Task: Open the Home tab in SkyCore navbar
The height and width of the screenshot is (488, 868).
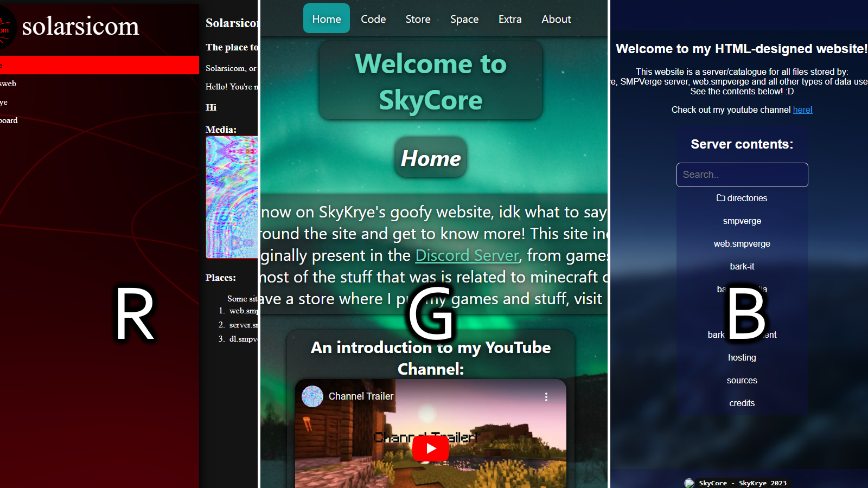Action: coord(327,18)
